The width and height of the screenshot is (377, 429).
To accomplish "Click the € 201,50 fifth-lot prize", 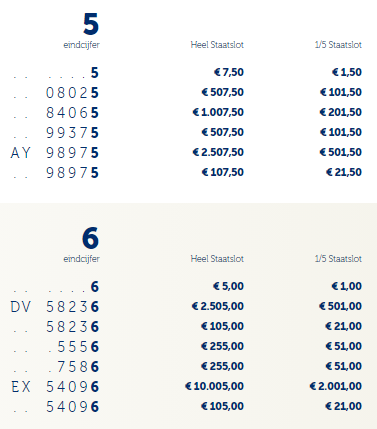I will point(341,112).
